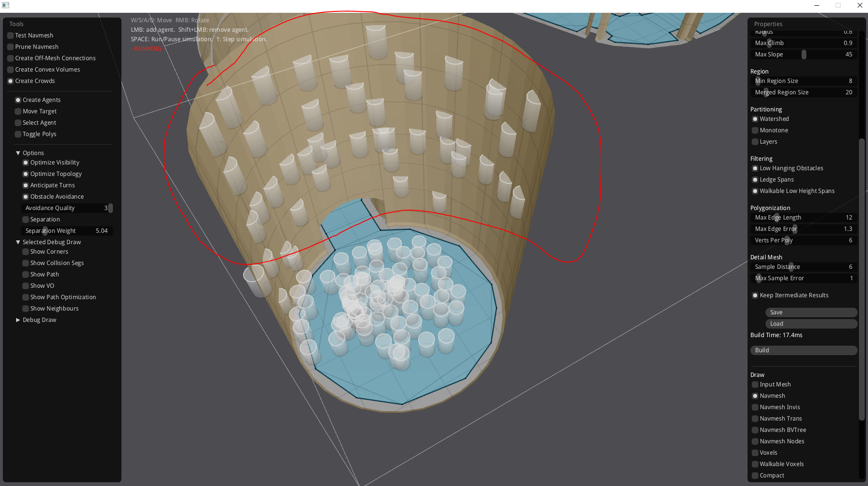Disable Obstacle Avoidance

point(26,196)
